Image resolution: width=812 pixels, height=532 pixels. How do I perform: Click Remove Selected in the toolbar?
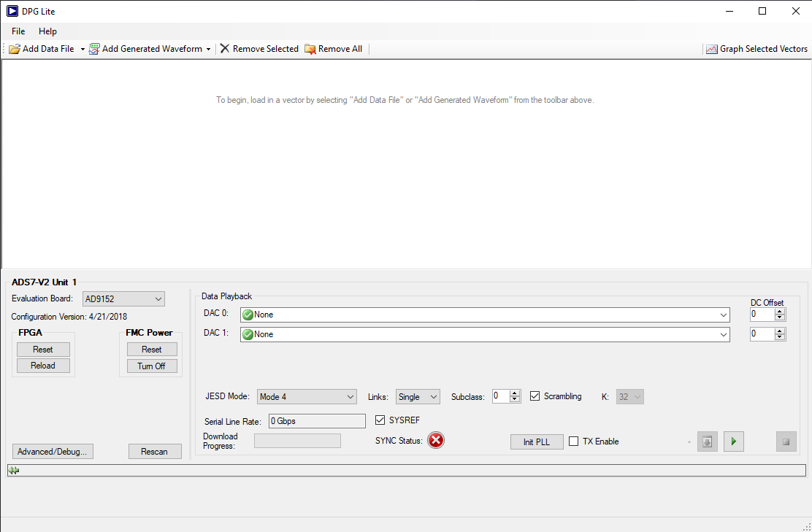point(259,49)
